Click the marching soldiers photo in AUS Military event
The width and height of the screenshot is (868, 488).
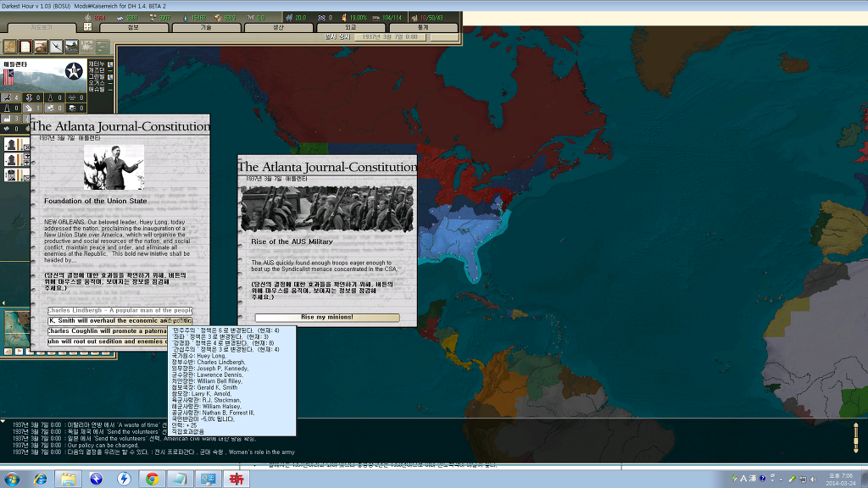327,208
